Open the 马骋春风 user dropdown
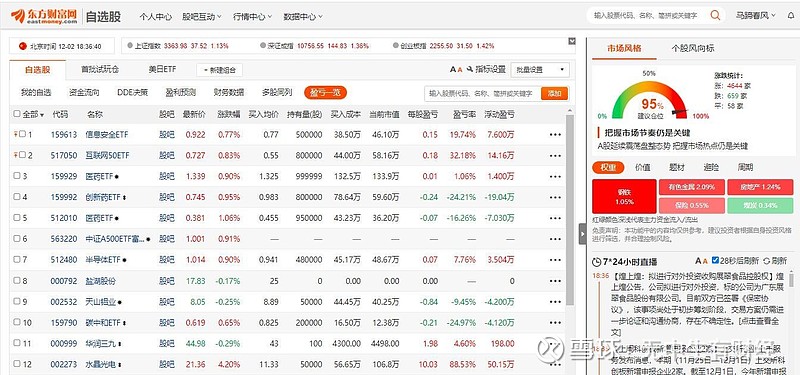The height and width of the screenshot is (375, 800). pyautogui.click(x=756, y=16)
